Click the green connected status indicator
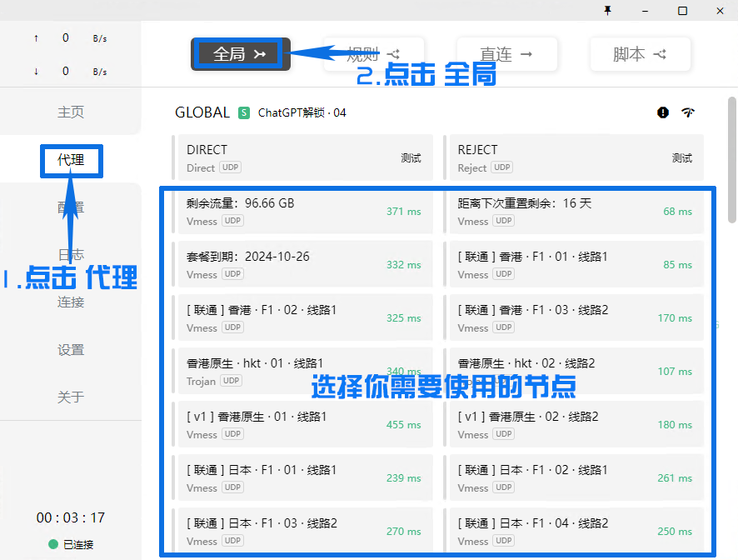The image size is (738, 560). point(53,544)
